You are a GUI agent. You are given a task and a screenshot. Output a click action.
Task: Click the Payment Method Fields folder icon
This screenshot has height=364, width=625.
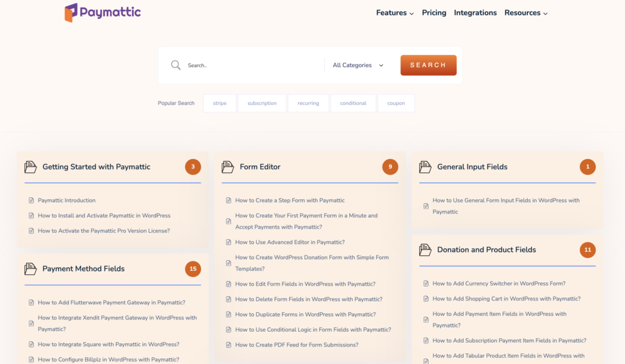31,269
